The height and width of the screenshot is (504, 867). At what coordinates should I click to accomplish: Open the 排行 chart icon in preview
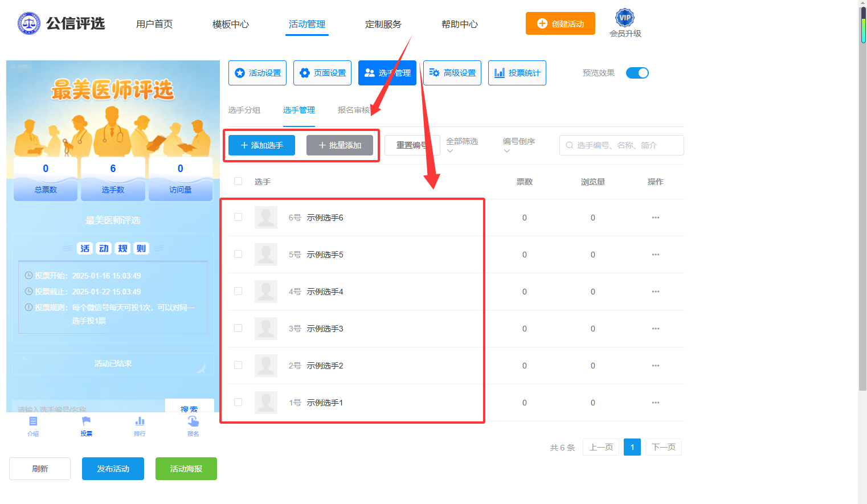point(140,421)
